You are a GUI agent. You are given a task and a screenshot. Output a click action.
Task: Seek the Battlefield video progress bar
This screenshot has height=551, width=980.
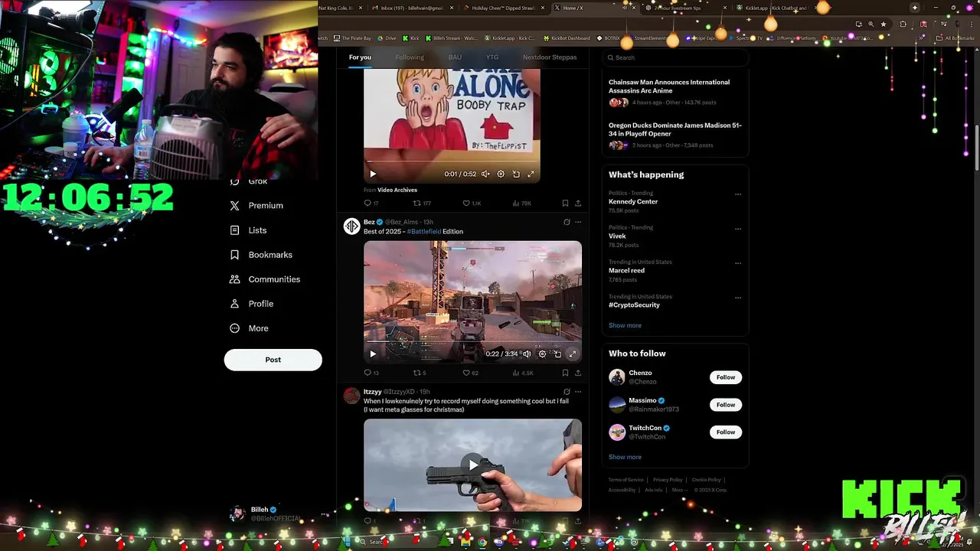(x=472, y=343)
